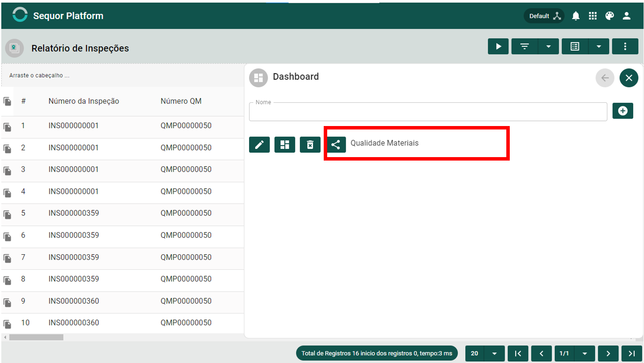Click the copy icon on row 9
Viewport: 644px width, 363px height.
pos(7,302)
